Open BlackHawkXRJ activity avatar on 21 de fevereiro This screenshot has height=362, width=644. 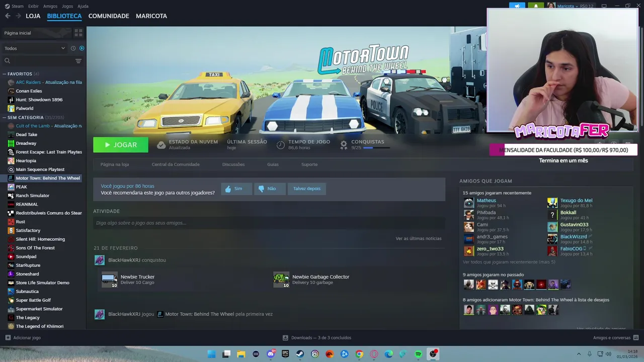[x=100, y=260]
